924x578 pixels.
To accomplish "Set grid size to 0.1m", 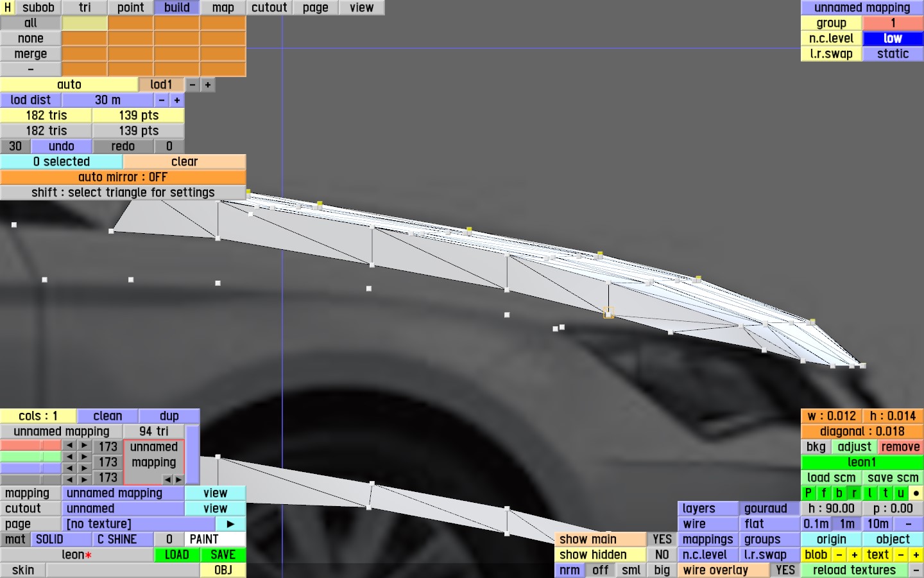I will 816,524.
